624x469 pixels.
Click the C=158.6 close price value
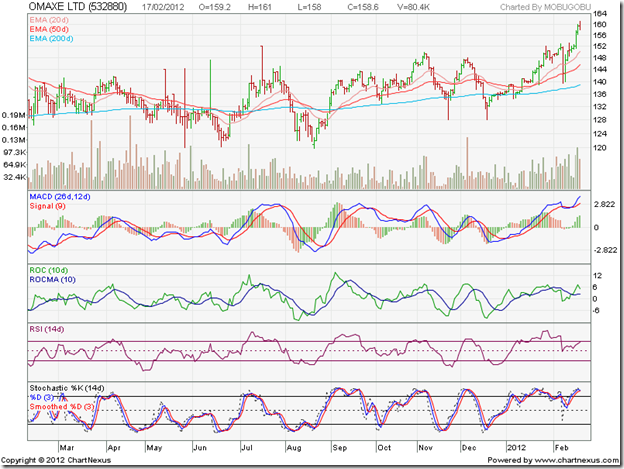pos(363,7)
